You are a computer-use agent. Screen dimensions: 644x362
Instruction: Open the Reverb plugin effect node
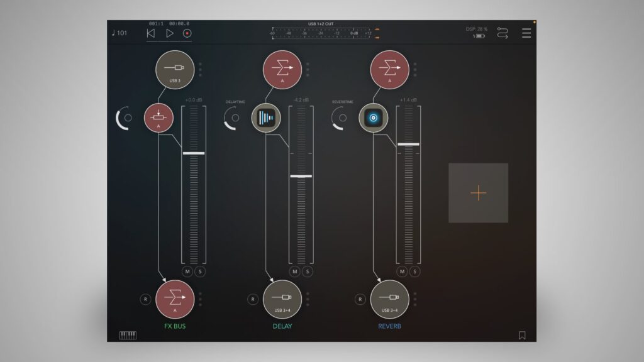[x=373, y=118]
